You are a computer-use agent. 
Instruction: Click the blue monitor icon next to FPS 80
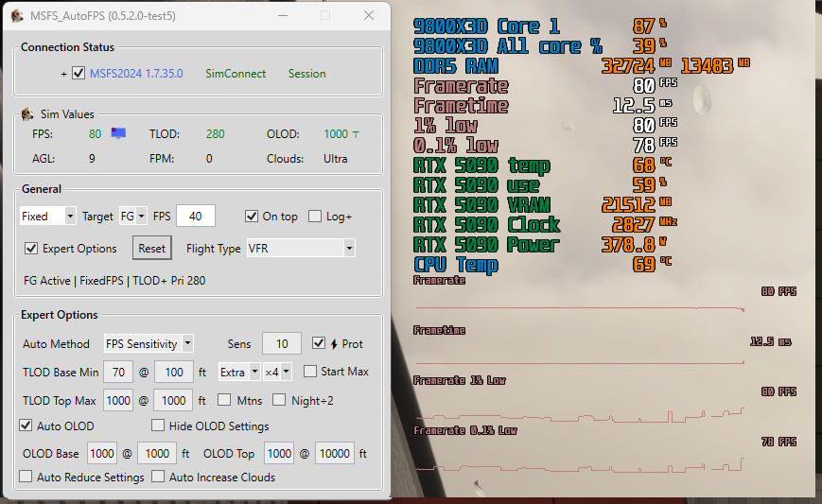click(x=118, y=133)
